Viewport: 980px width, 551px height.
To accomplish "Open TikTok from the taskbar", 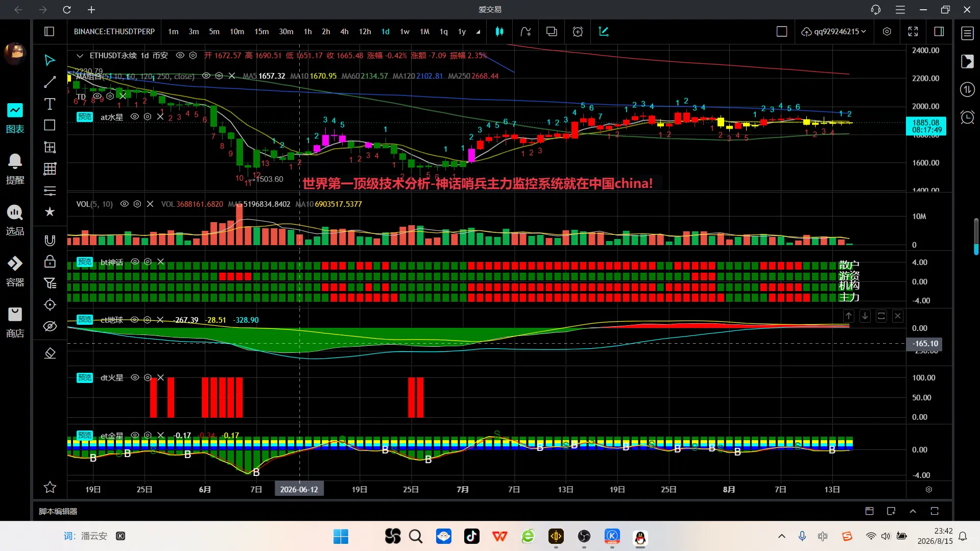I will coord(472,536).
